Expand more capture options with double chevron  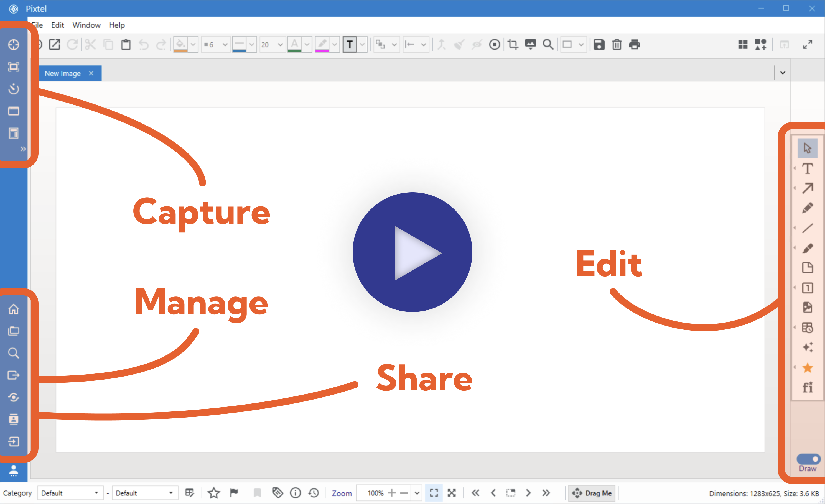(23, 149)
